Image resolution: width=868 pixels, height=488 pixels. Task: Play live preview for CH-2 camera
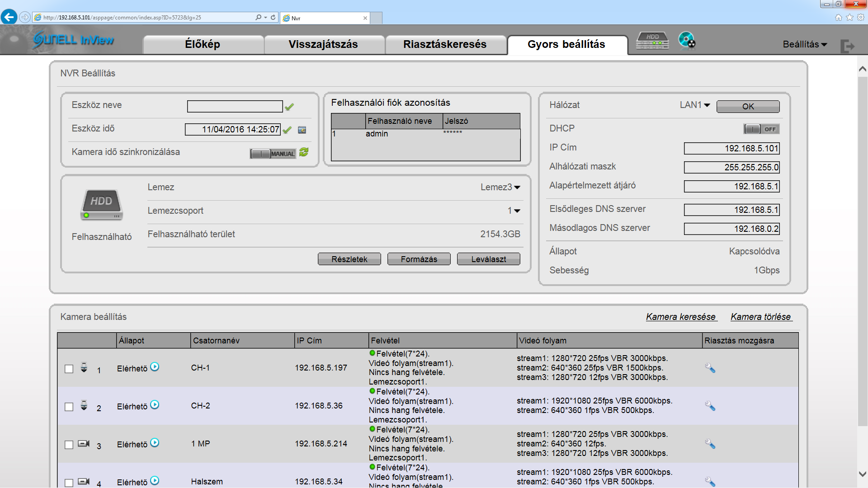[x=155, y=405]
